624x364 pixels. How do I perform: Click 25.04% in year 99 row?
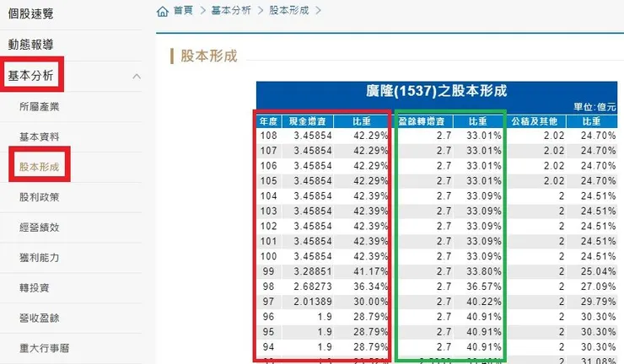[598, 271]
